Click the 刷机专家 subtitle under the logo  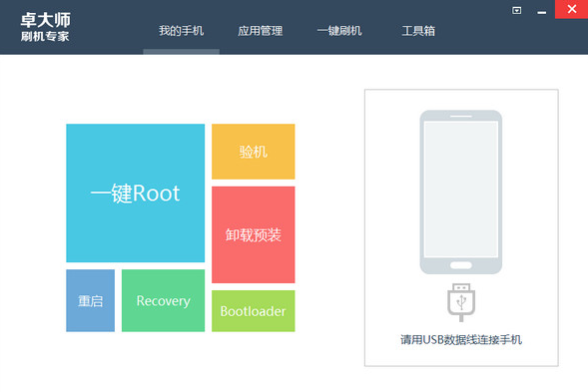(x=45, y=36)
